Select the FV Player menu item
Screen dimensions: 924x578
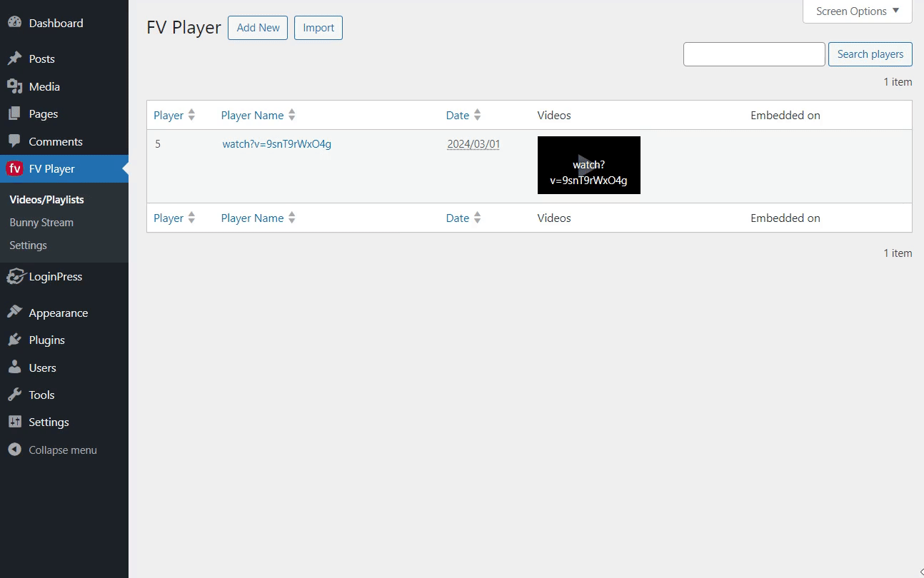[x=64, y=168]
